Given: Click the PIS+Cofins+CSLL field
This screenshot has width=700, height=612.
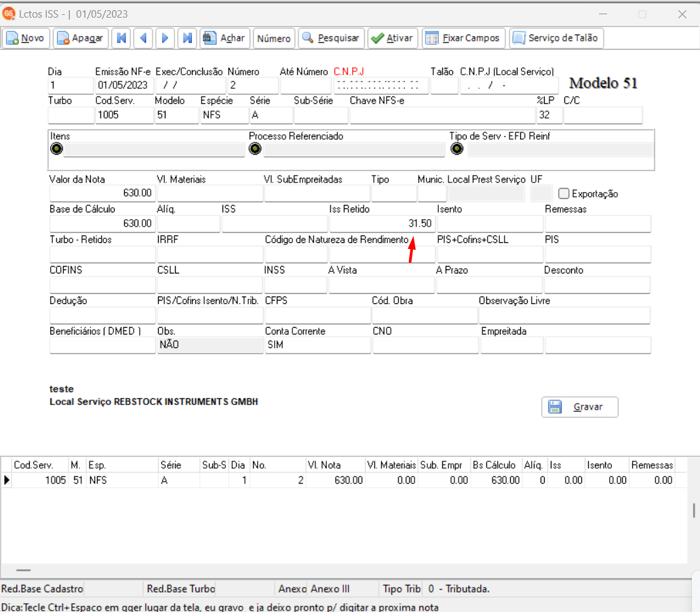Looking at the screenshot, I should 490,254.
